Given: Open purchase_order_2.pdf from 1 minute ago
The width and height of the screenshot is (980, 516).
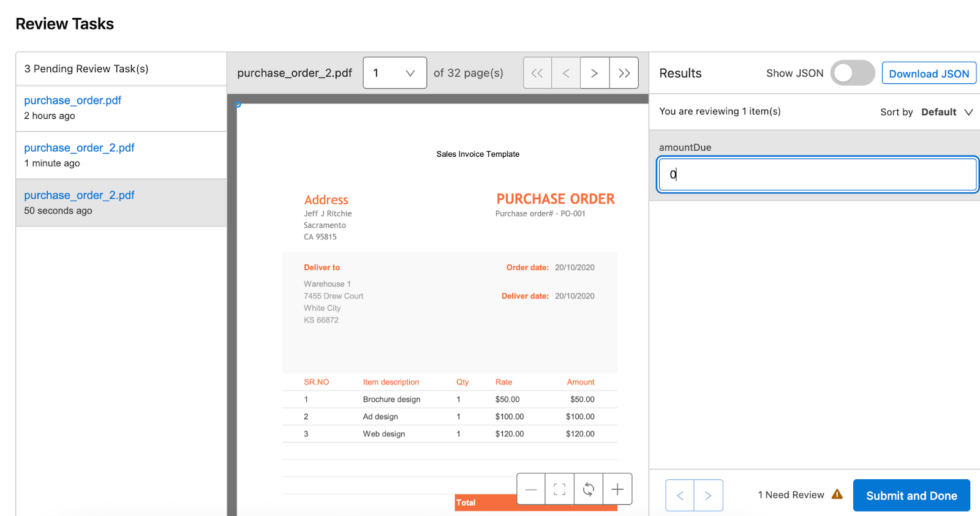Looking at the screenshot, I should coord(121,155).
